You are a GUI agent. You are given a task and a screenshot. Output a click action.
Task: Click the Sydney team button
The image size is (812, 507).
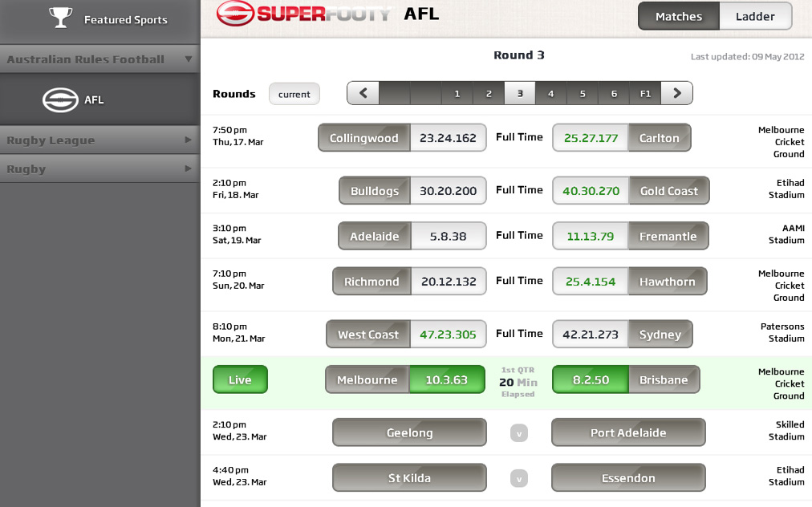tap(660, 334)
